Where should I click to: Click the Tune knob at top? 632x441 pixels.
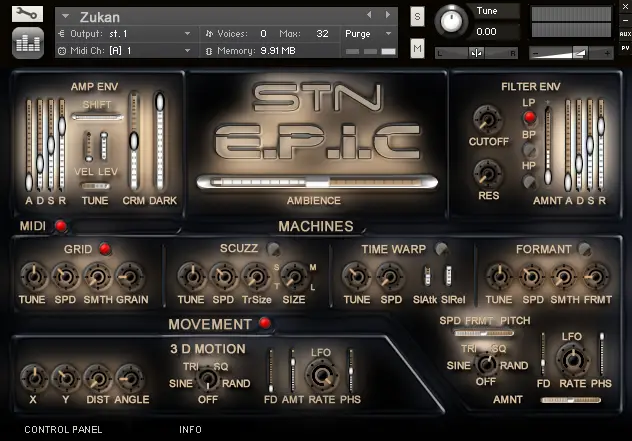point(451,20)
